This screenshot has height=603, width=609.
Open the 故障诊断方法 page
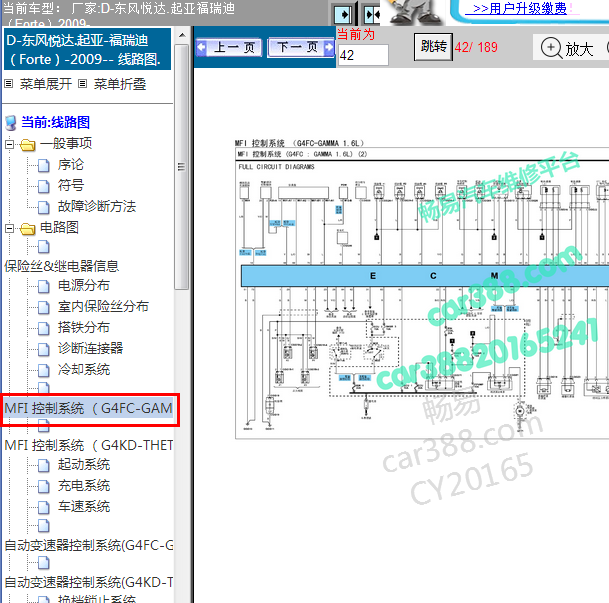(97, 207)
